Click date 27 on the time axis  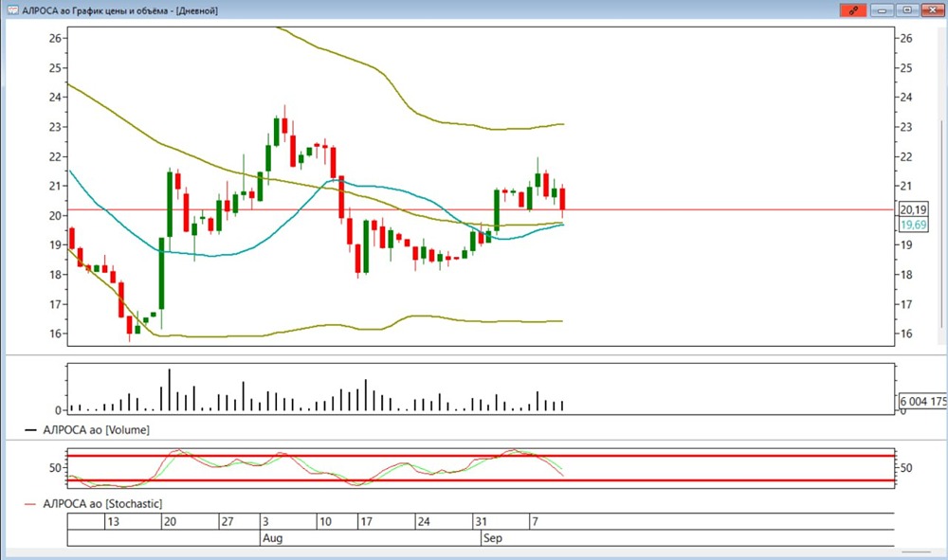click(x=227, y=521)
